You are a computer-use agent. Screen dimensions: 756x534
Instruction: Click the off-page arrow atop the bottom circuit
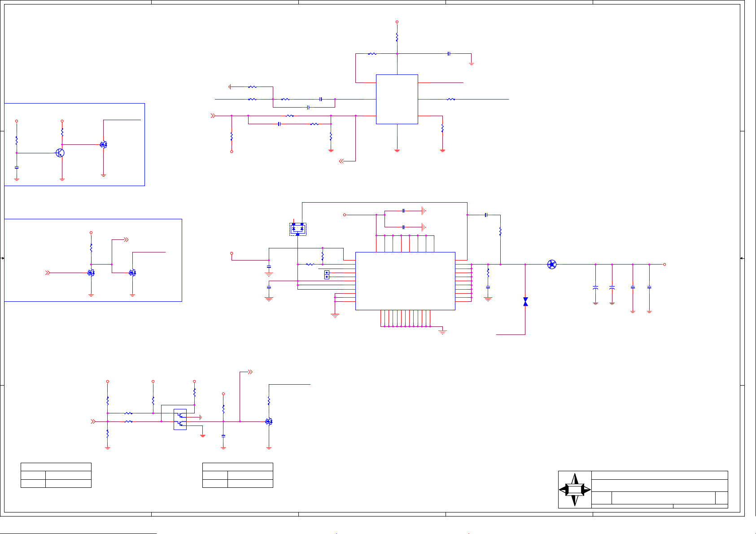pyautogui.click(x=250, y=372)
